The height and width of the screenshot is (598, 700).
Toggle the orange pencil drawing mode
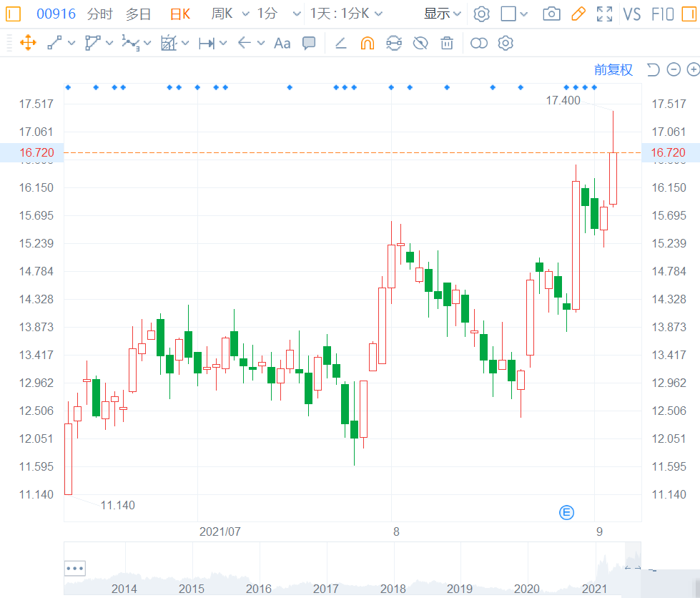pyautogui.click(x=578, y=14)
